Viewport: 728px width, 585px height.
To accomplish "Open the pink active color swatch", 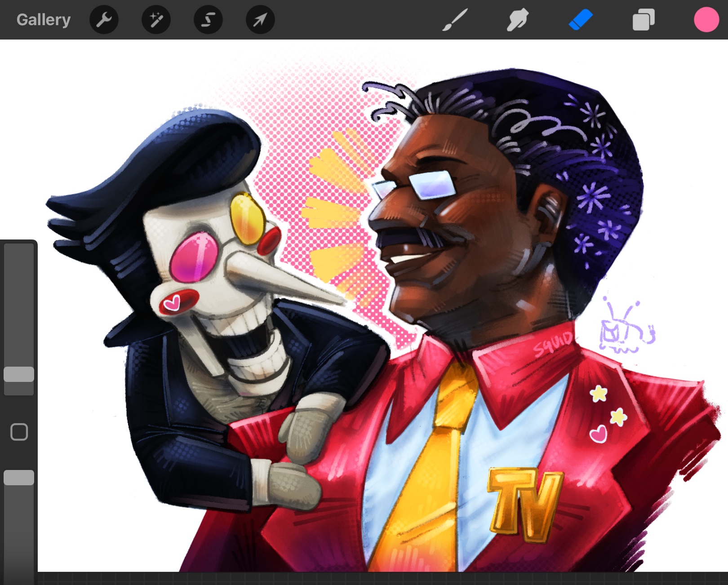I will pos(706,20).
